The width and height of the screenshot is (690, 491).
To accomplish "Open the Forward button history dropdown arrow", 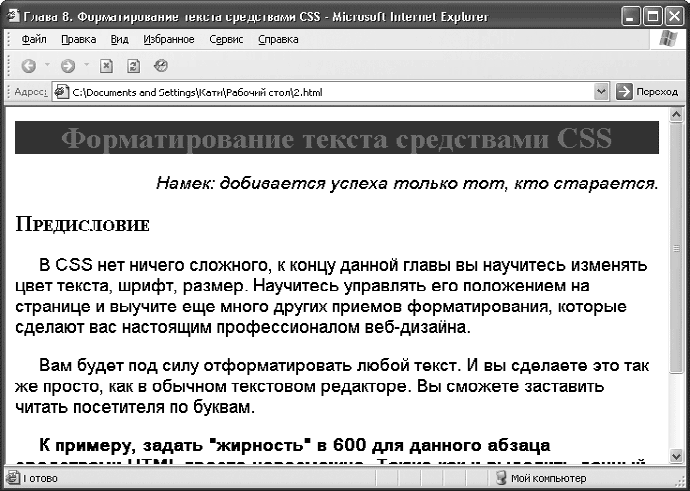I will [x=86, y=66].
